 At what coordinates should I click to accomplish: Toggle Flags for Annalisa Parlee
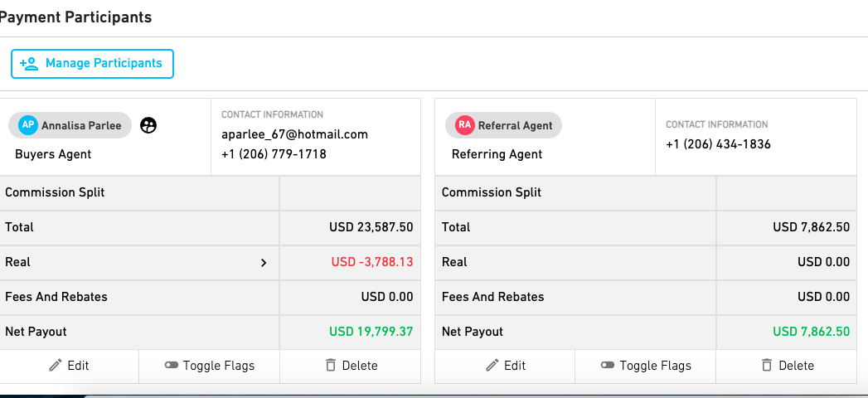tap(209, 366)
